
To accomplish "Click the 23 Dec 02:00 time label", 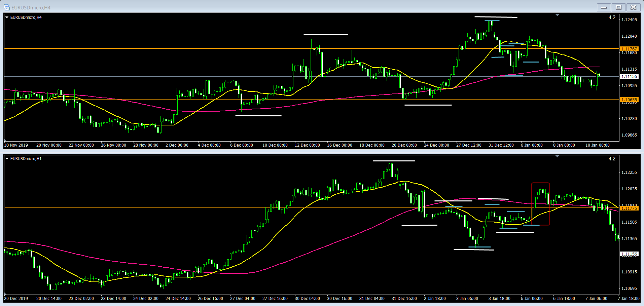I will (81, 299).
